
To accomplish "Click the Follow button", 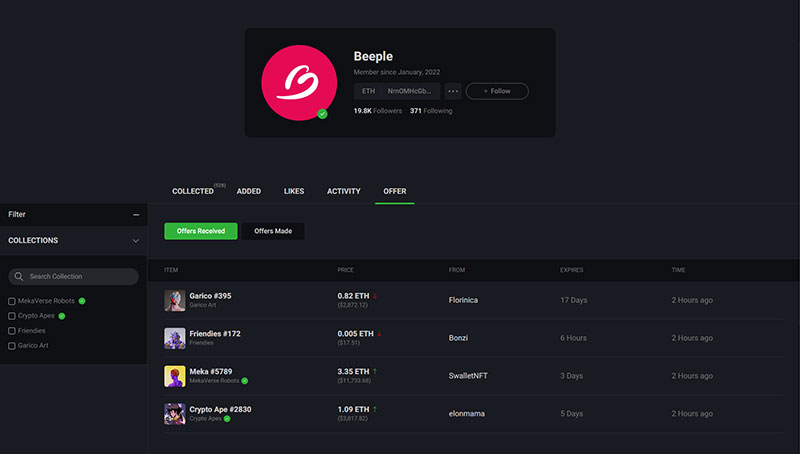I will pyautogui.click(x=497, y=91).
